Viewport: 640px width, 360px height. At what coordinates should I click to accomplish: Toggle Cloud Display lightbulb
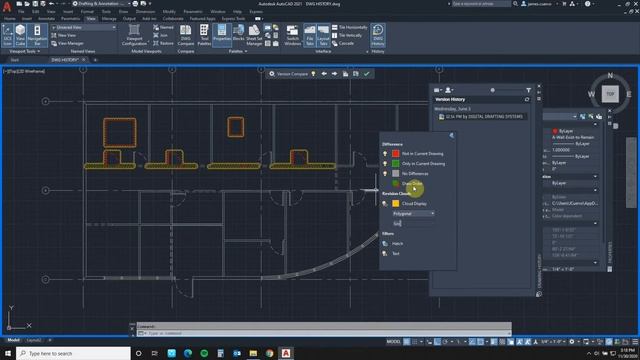(385, 203)
